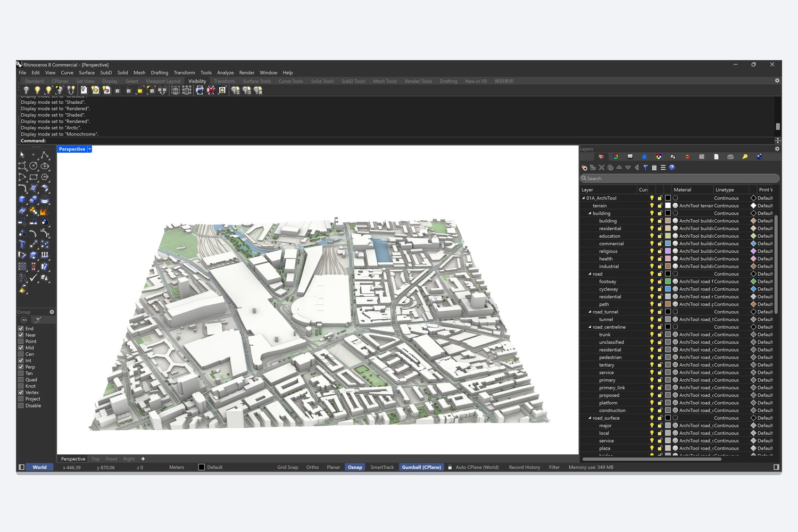Click the Explode tool in left toolbar
Viewport: 798px width, 532px height.
[44, 211]
